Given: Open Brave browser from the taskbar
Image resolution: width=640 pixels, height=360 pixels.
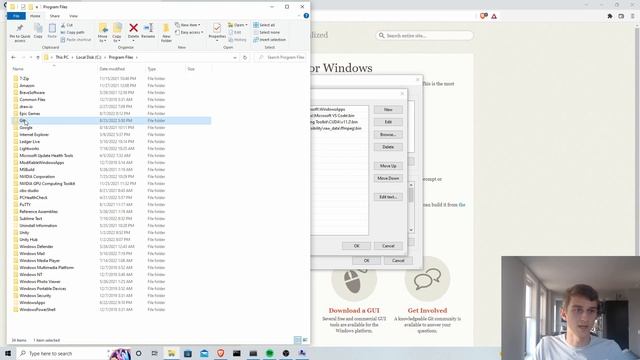Looking at the screenshot, I should [220, 353].
